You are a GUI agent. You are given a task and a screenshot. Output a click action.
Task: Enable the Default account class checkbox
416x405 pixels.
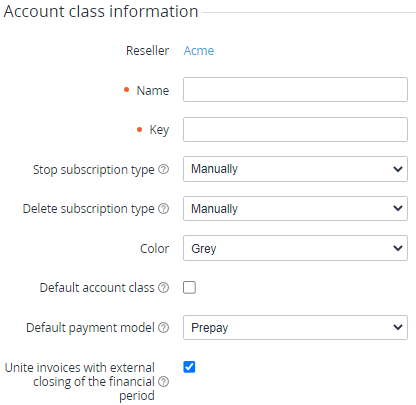pos(189,287)
